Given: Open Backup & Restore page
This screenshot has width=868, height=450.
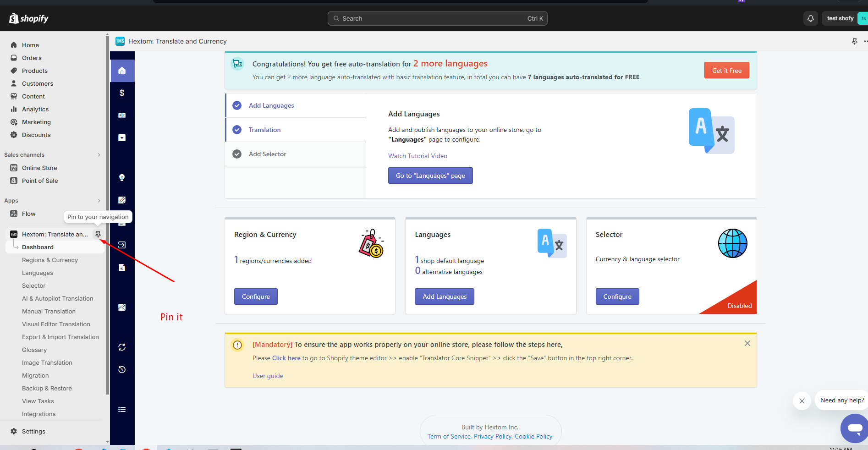Looking at the screenshot, I should pyautogui.click(x=47, y=388).
